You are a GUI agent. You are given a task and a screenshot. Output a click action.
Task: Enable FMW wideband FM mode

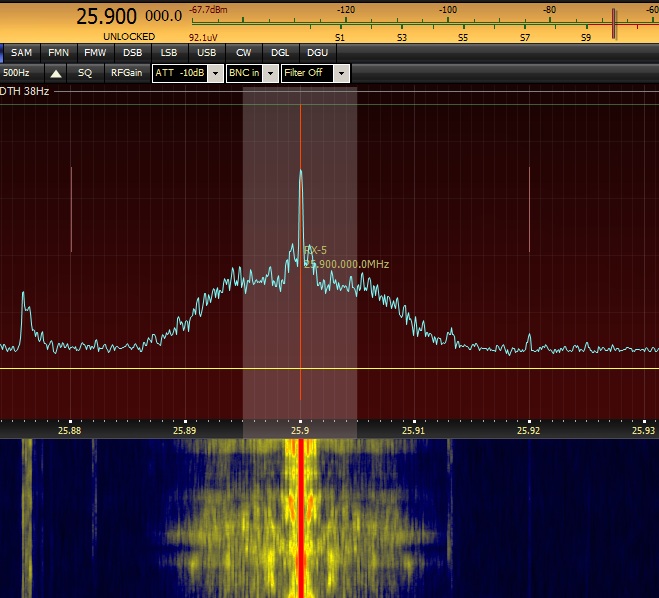coord(95,53)
